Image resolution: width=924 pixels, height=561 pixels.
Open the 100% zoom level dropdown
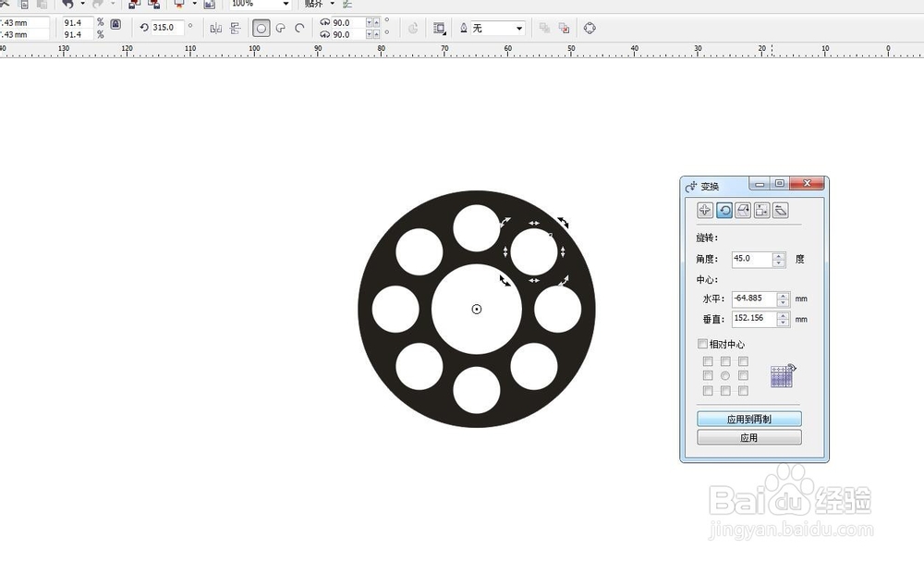286,4
